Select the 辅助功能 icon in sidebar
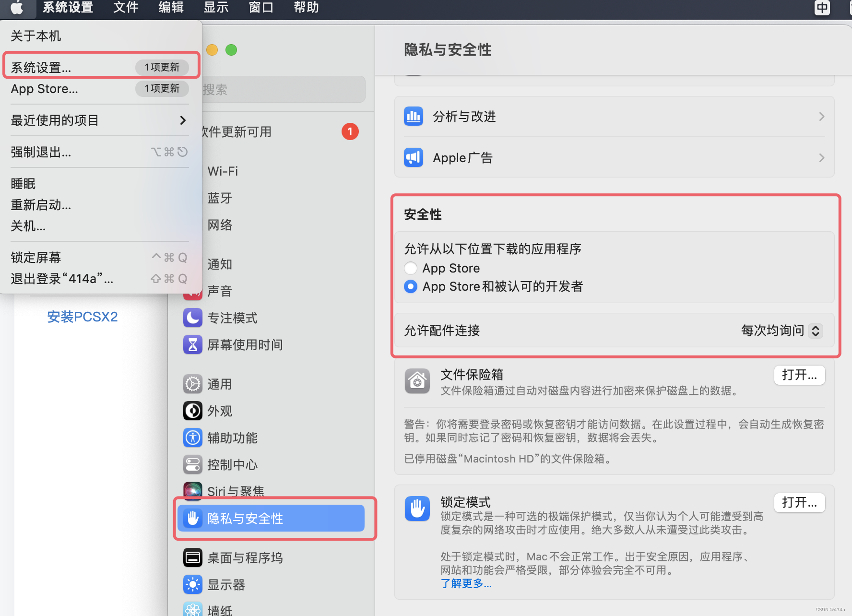The width and height of the screenshot is (852, 616). 193,438
